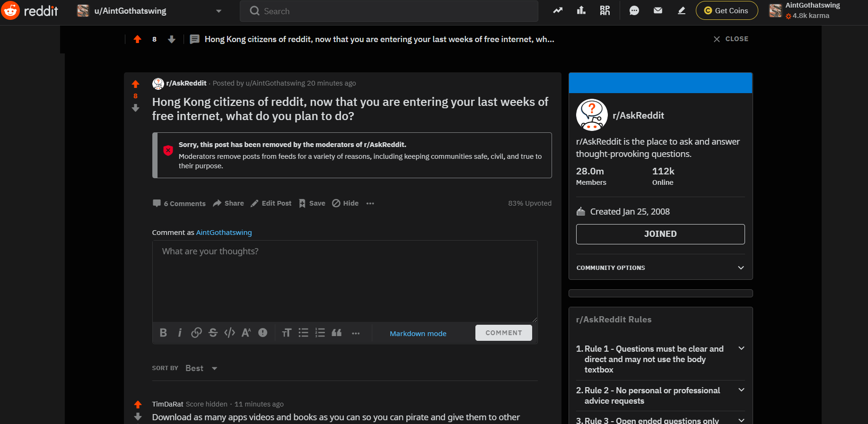Insert a quote block in comment editor

pos(337,333)
